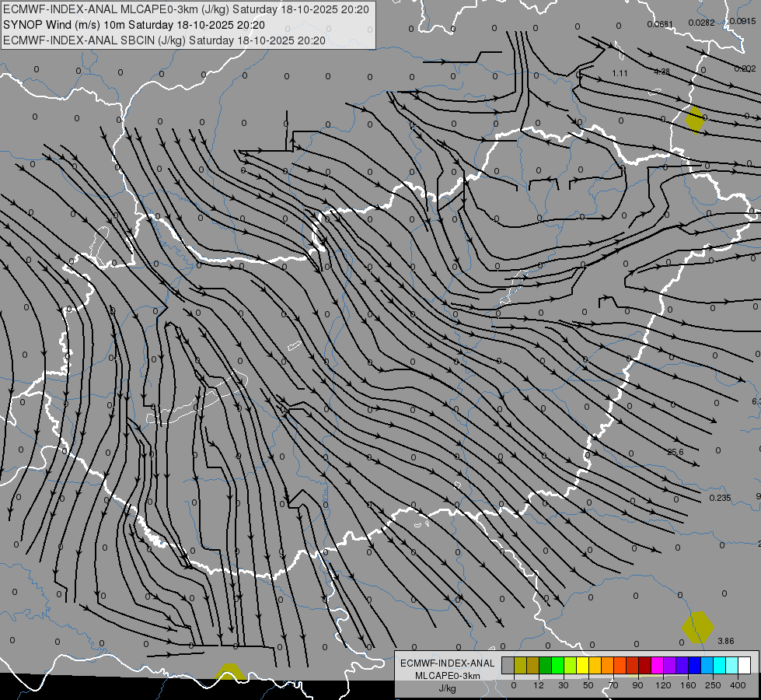This screenshot has height=700, width=761.
Task: Pick the purple legend swatch
Action: 670,665
